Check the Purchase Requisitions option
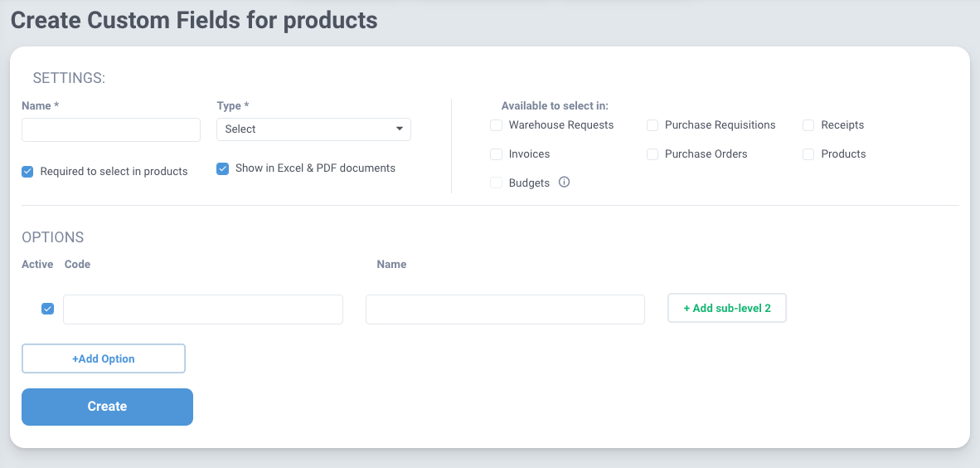 pyautogui.click(x=653, y=125)
